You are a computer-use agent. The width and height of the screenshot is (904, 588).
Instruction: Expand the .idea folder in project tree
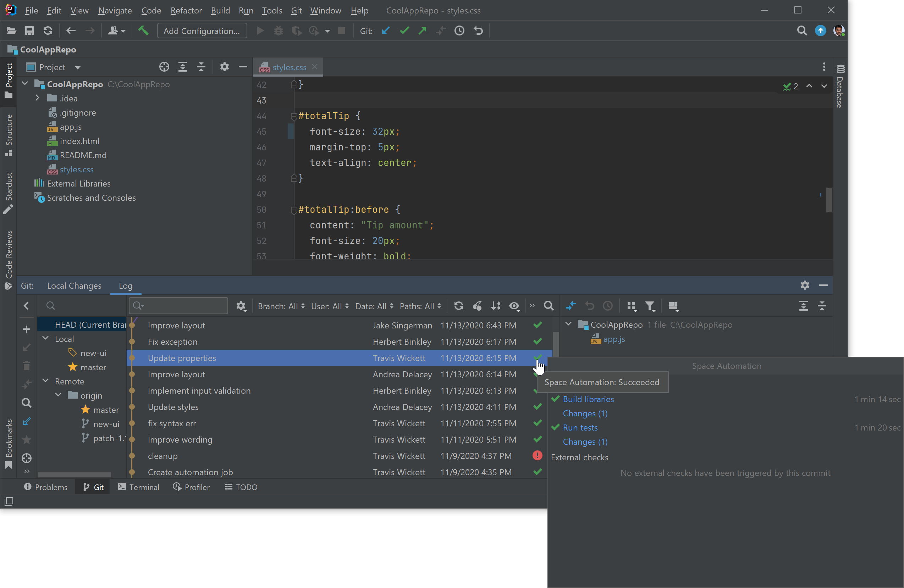click(37, 98)
